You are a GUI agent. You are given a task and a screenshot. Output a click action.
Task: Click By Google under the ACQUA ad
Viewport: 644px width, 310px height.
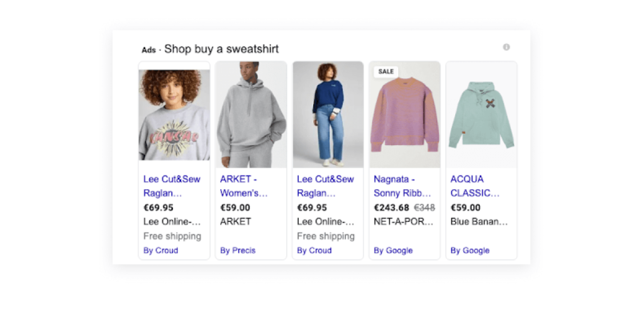[x=470, y=250]
